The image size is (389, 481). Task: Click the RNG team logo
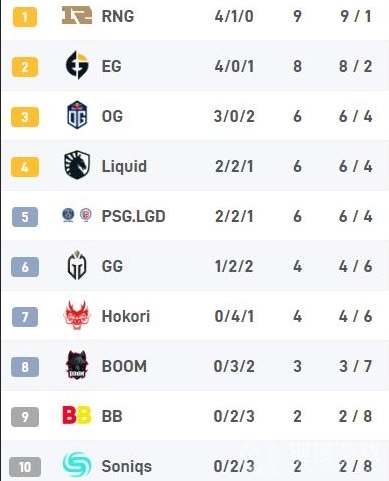(x=77, y=15)
